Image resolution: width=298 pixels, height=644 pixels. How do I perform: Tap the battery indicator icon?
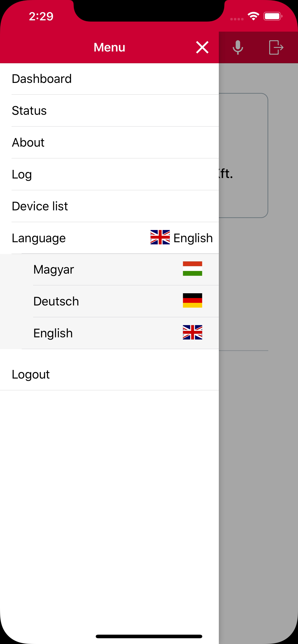[x=273, y=16]
